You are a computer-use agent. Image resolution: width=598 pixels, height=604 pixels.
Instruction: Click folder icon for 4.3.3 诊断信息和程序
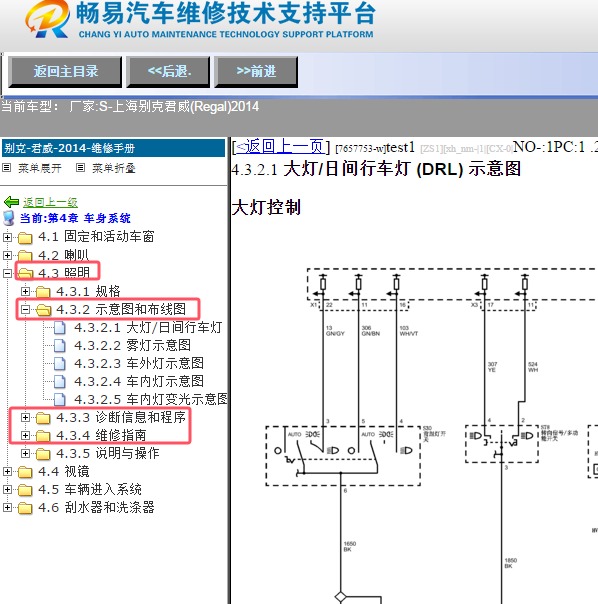pos(43,418)
